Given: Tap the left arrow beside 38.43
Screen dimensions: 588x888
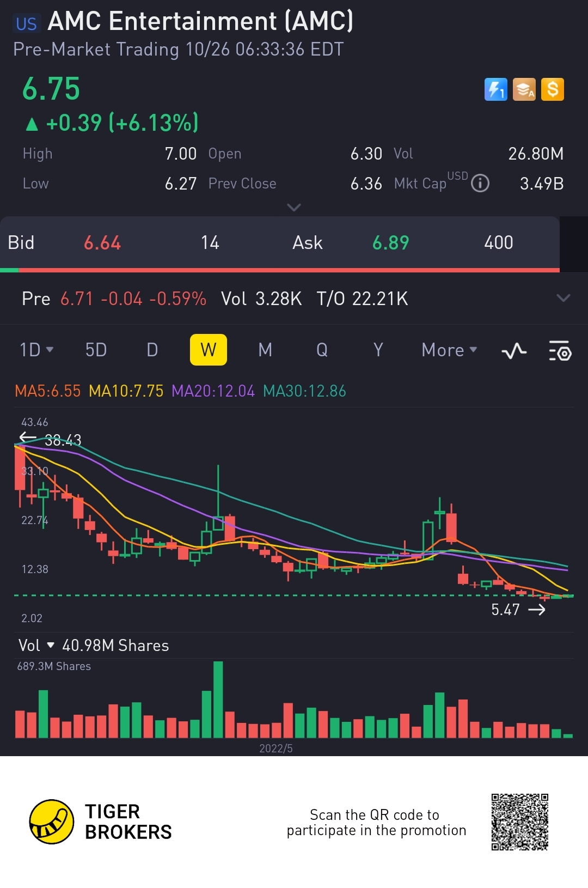Looking at the screenshot, I should pyautogui.click(x=28, y=437).
